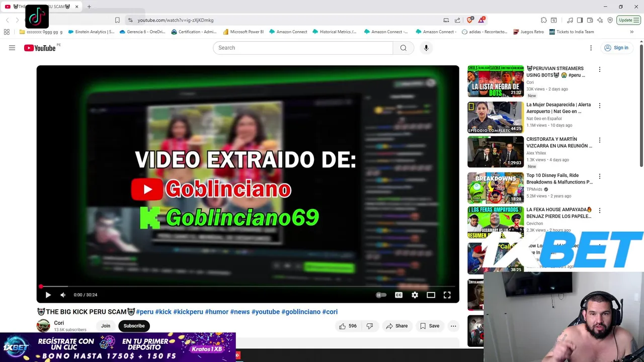The width and height of the screenshot is (644, 362).
Task: Open the #kickperu hashtag link
Action: [x=188, y=312]
